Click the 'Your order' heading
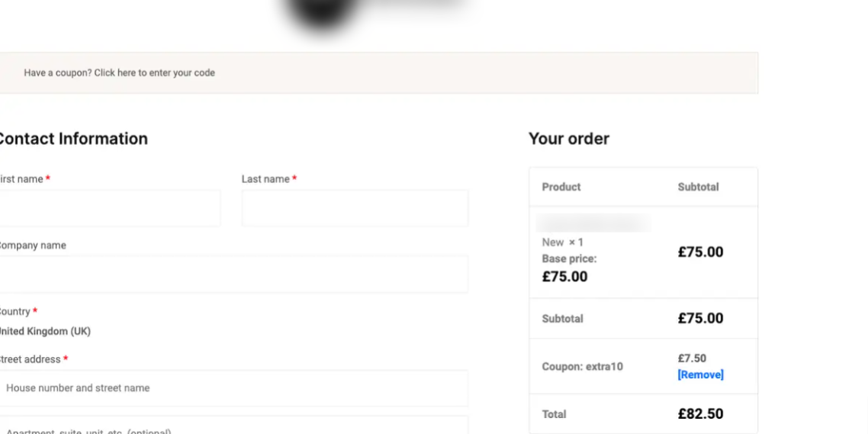This screenshot has width=868, height=434. [569, 139]
